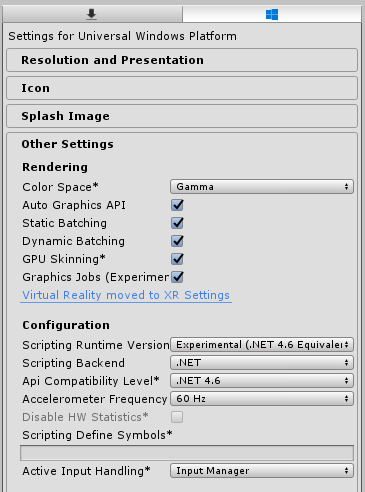Toggle the GPU Skinning checkbox

(177, 259)
